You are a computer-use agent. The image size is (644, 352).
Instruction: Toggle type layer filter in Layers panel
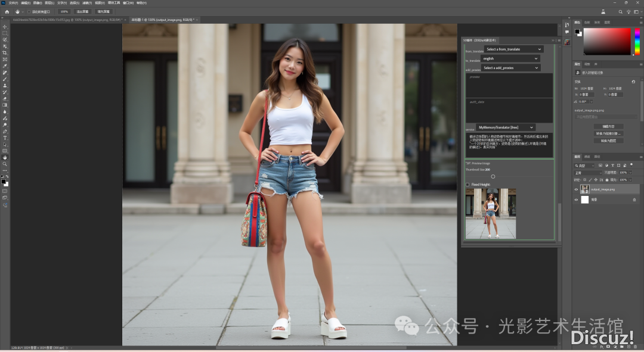(x=613, y=166)
